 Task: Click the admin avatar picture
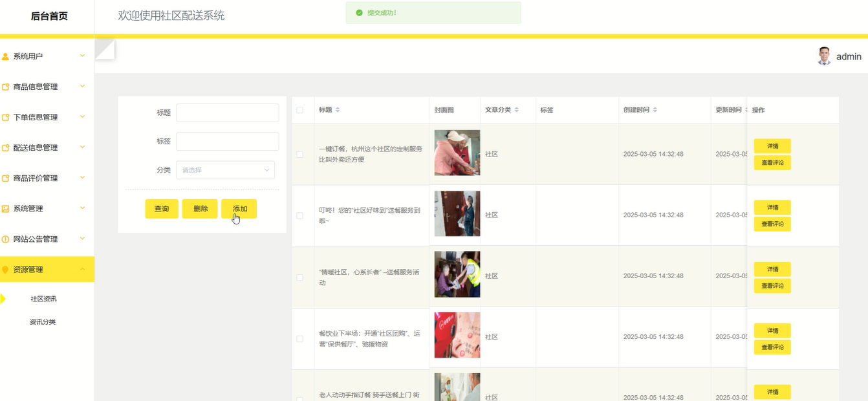[x=824, y=56]
